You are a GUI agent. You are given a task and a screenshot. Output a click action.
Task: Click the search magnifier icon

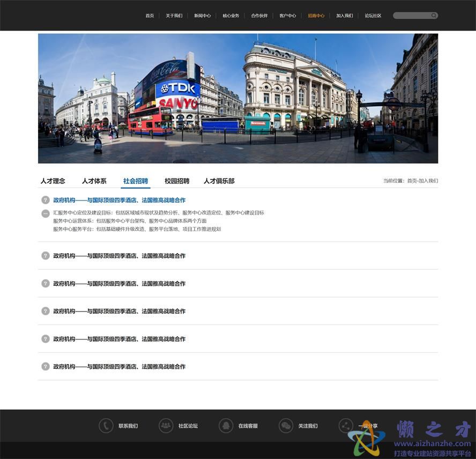click(x=434, y=16)
